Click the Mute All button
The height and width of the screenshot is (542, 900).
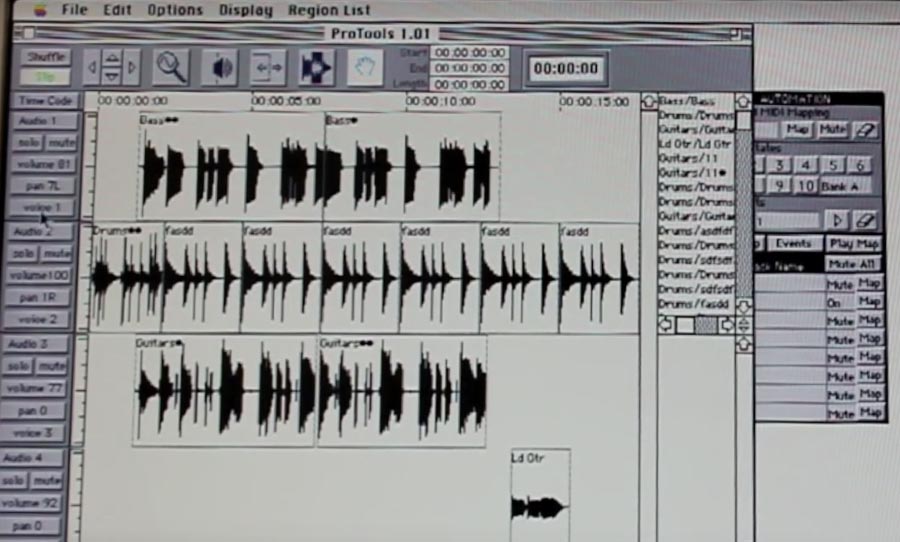852,264
